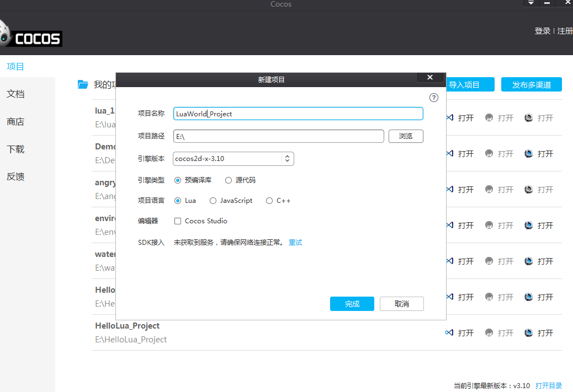Switch to the 商店 sidebar tab

[15, 121]
